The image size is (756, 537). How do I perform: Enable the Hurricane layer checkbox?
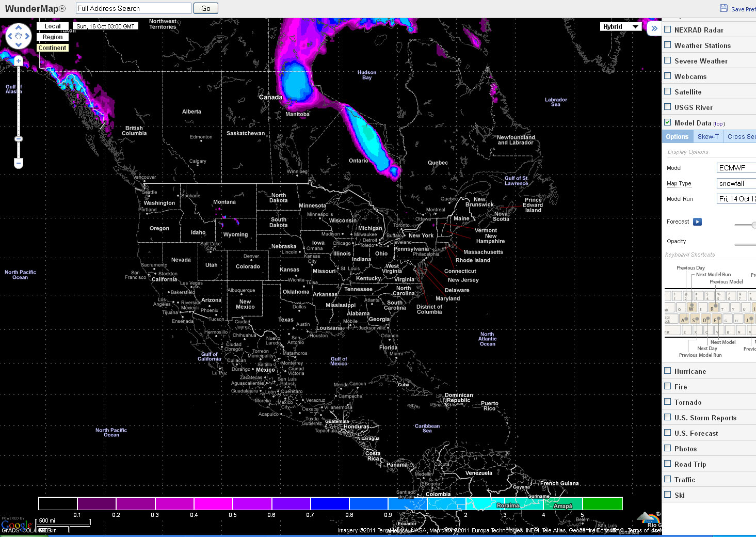pyautogui.click(x=668, y=371)
